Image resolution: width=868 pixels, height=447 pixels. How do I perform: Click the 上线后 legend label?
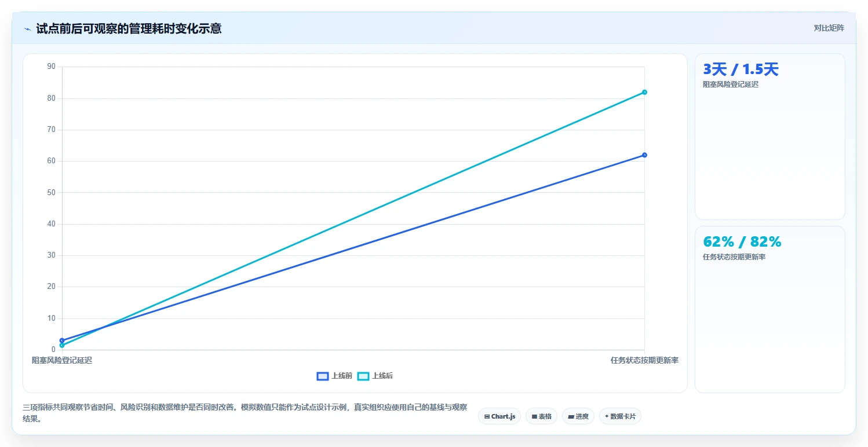382,376
